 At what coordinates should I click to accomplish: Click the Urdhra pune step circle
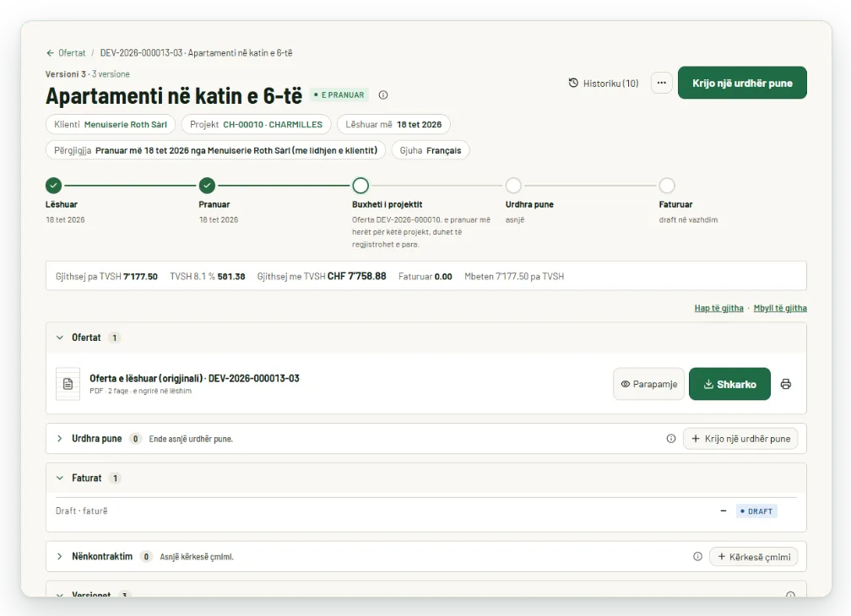coord(513,186)
